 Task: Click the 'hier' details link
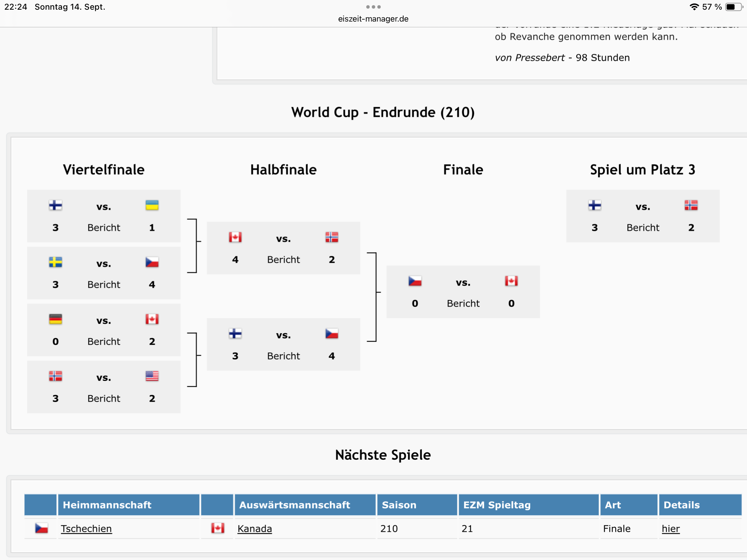click(x=671, y=529)
